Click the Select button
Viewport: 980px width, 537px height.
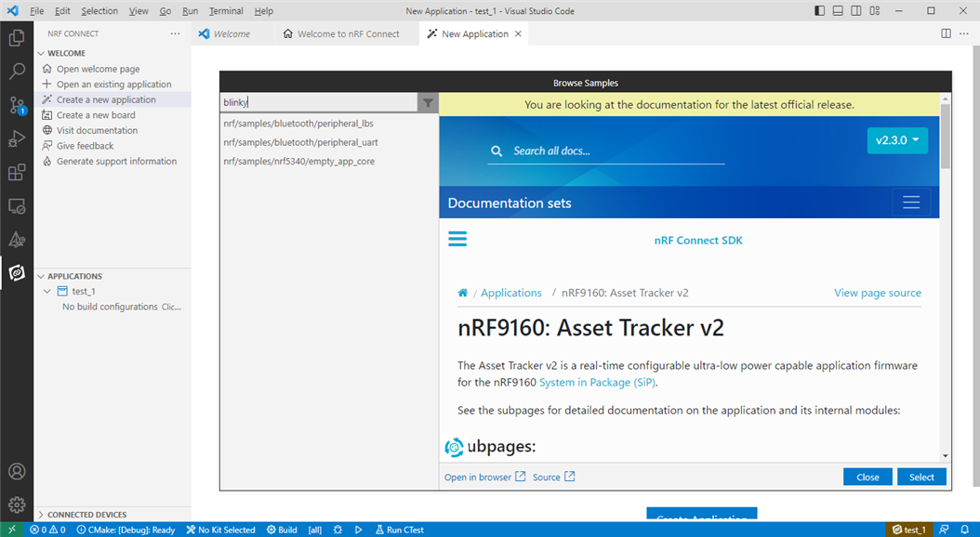tap(921, 477)
